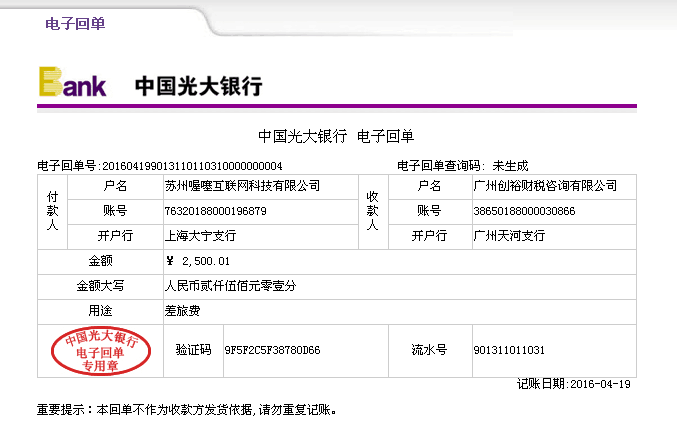Select the amount in words 人民币贰仟伍佰元零壹分
Screen dimensions: 677x429
point(230,286)
